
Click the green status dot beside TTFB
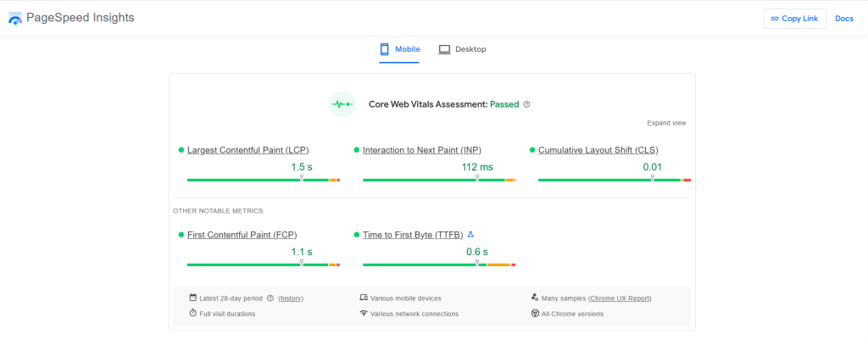pos(357,235)
